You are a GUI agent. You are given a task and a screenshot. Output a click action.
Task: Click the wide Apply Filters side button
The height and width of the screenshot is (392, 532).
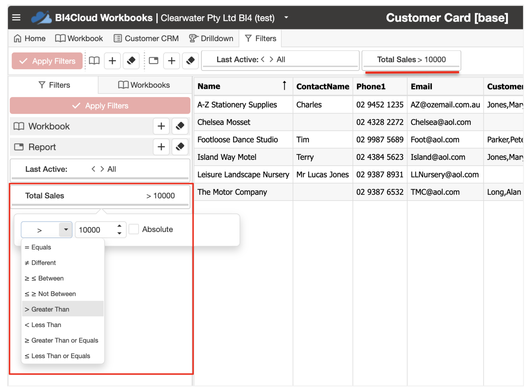click(x=100, y=106)
